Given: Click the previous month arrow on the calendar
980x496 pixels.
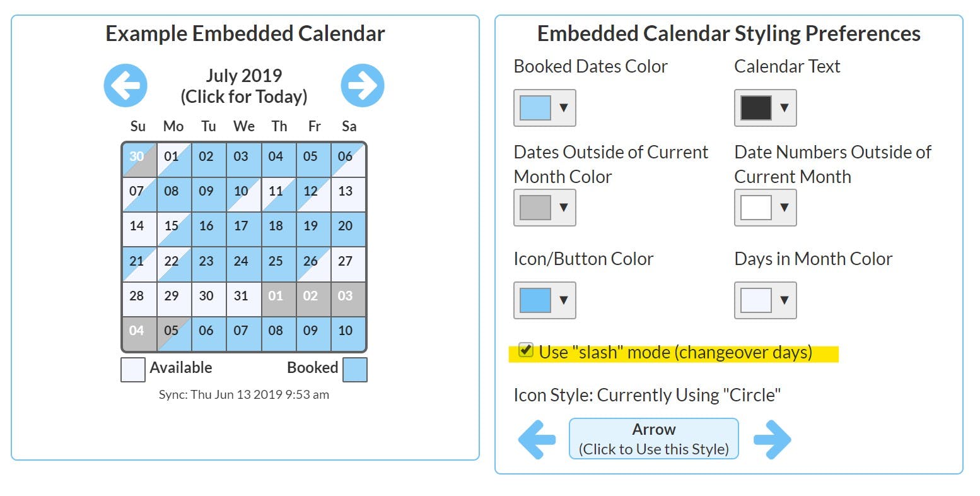Looking at the screenshot, I should pos(125,85).
